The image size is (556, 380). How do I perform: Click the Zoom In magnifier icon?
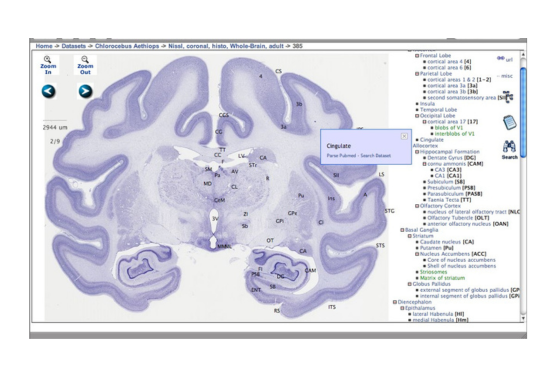click(47, 59)
